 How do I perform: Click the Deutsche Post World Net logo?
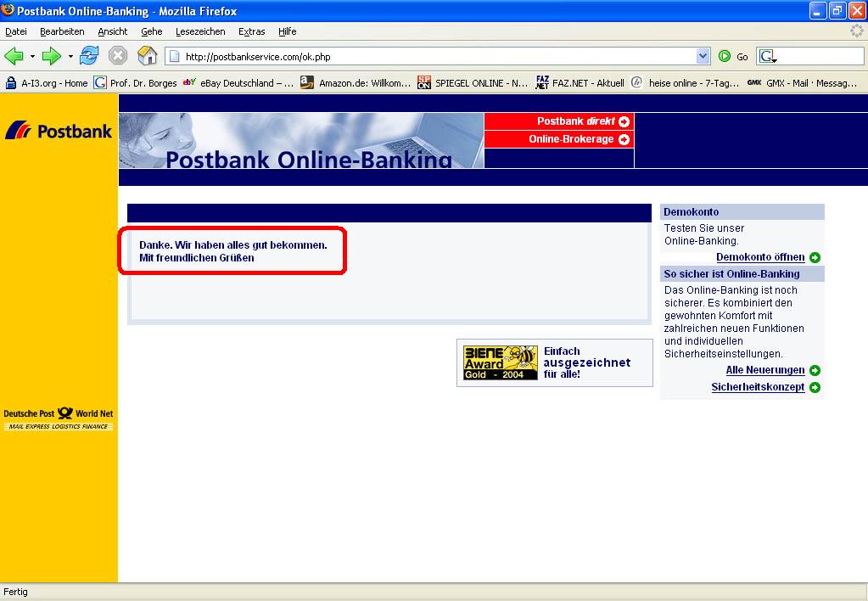tap(59, 418)
